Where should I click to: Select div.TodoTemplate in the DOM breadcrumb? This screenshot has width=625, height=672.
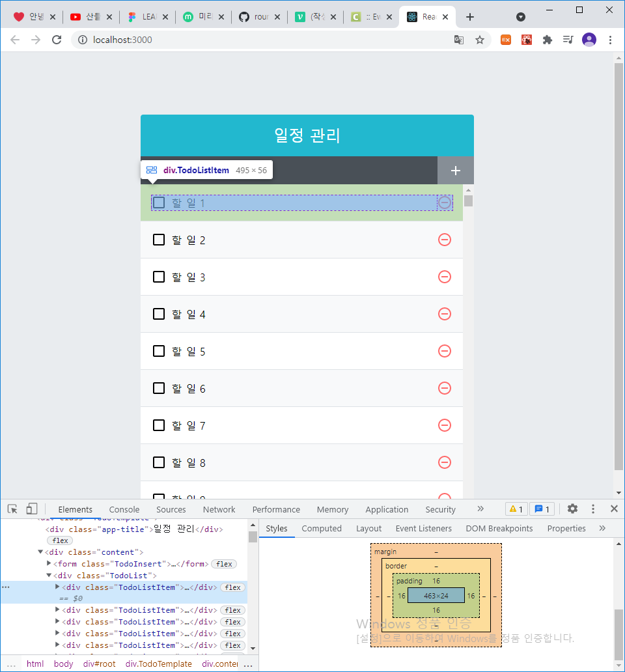click(158, 664)
